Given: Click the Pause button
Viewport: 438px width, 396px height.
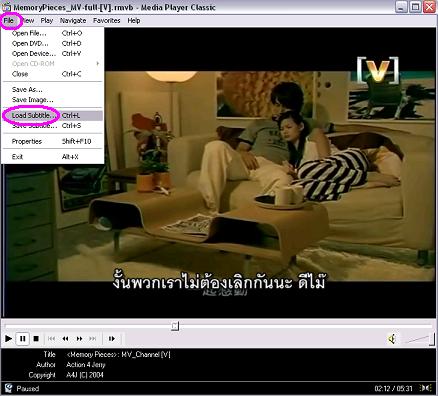Looking at the screenshot, I should point(23,339).
